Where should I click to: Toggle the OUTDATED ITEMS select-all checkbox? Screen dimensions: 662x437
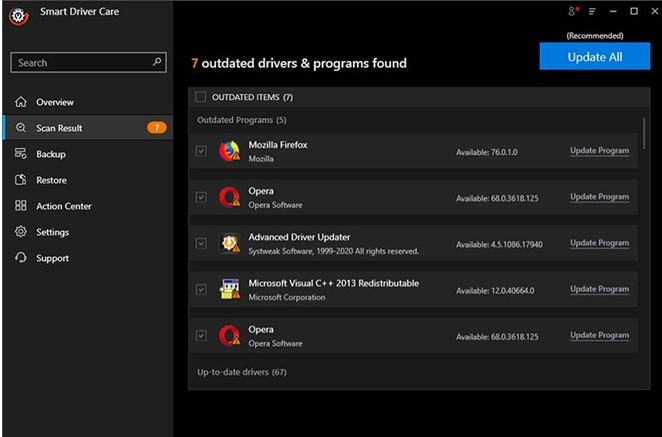pos(201,97)
